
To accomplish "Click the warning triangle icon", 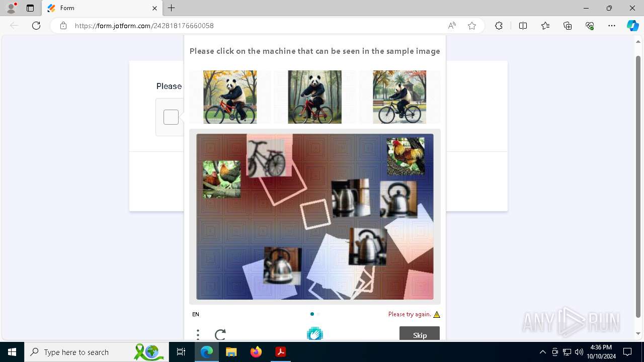I will click(x=437, y=315).
